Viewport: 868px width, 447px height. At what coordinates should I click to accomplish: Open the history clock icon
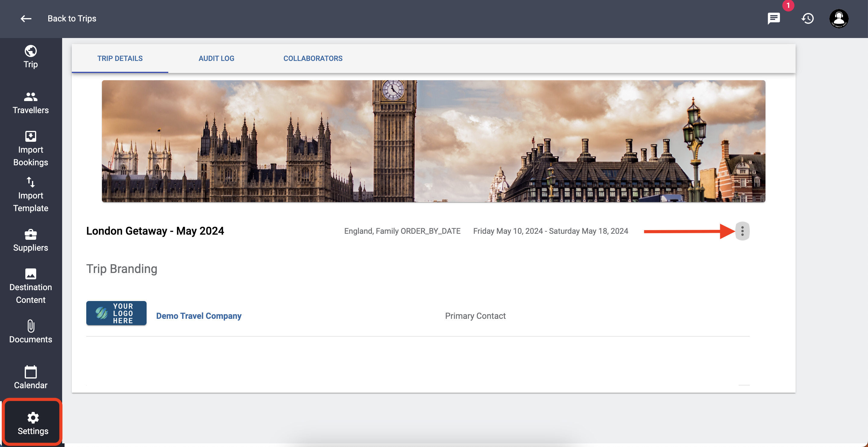pyautogui.click(x=807, y=18)
